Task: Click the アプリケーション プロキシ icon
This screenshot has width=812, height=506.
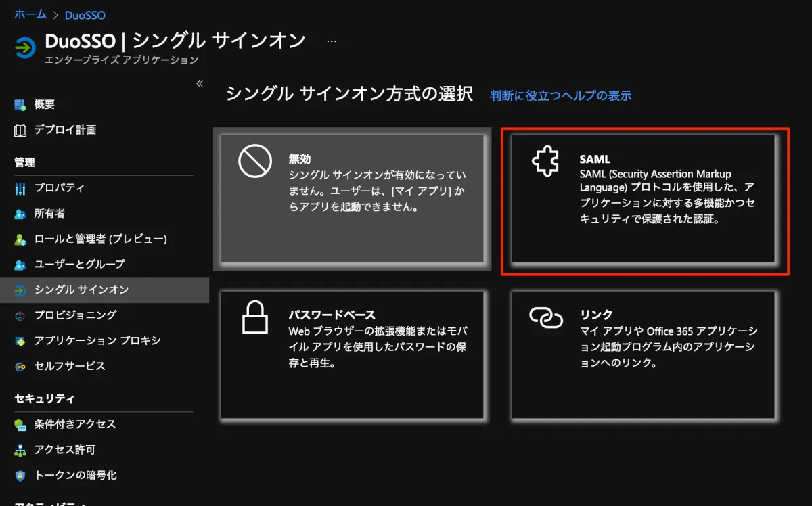Action: tap(20, 340)
